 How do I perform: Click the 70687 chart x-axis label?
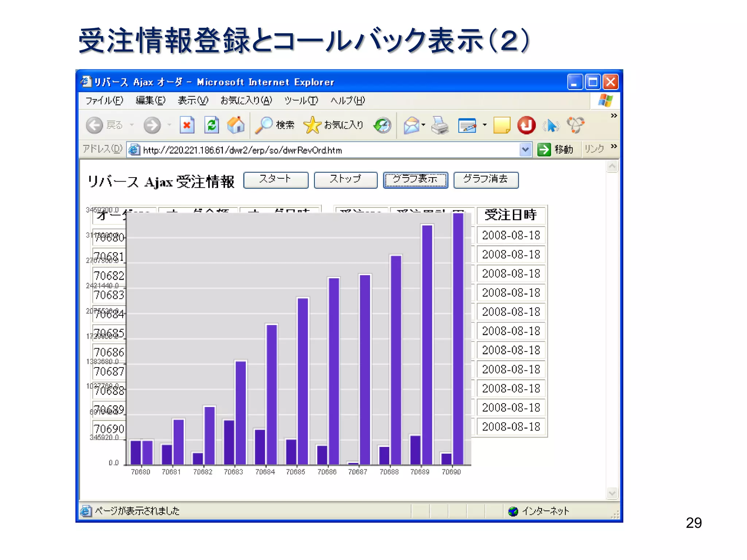pyautogui.click(x=358, y=472)
